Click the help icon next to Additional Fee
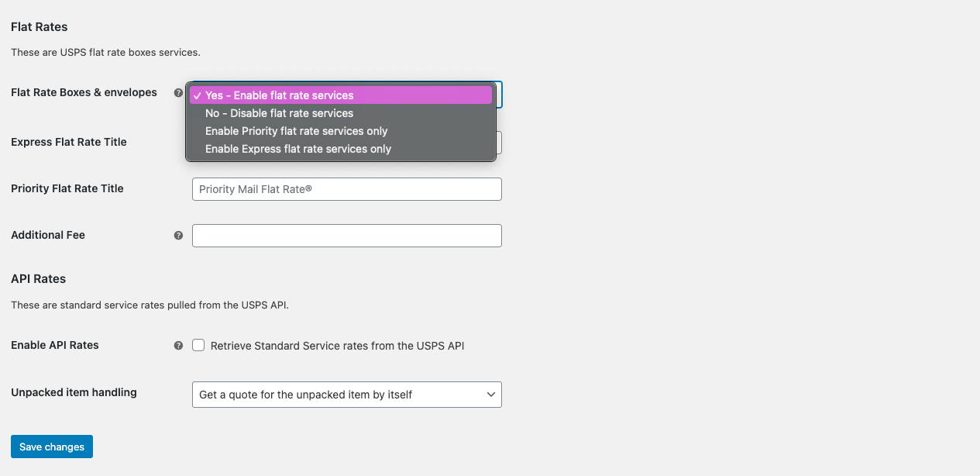The image size is (980, 476). click(178, 236)
